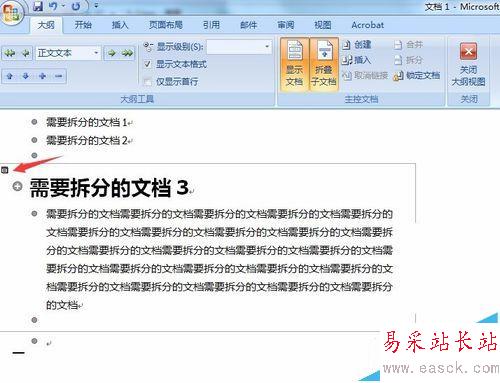This screenshot has width=500, height=383.
Task: Toggle the 显示文本格式 checkbox
Action: pos(148,64)
